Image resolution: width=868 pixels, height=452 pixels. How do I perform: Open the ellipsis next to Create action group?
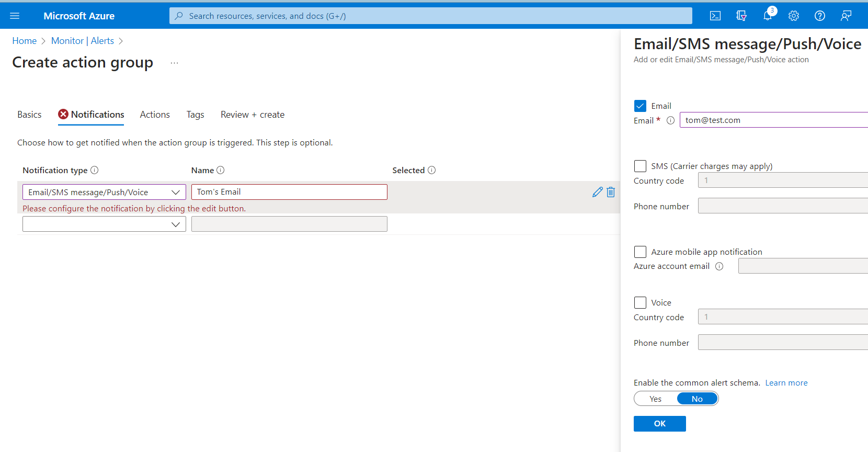(x=174, y=63)
